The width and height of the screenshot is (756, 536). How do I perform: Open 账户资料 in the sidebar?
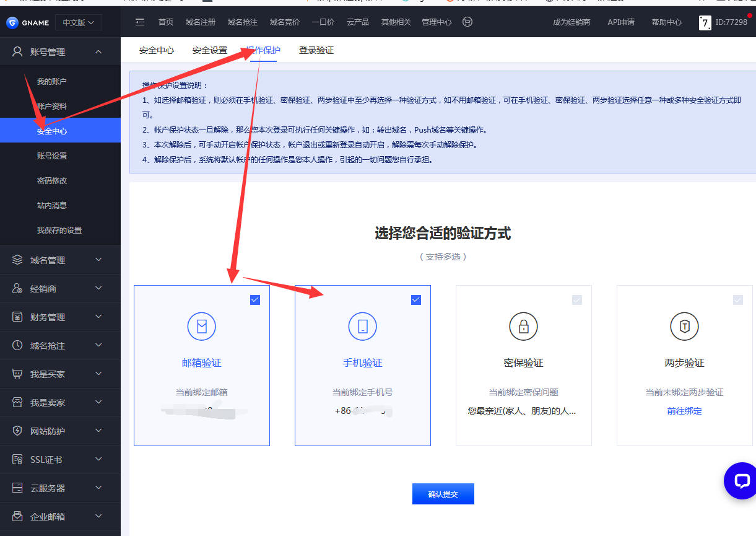[x=52, y=107]
